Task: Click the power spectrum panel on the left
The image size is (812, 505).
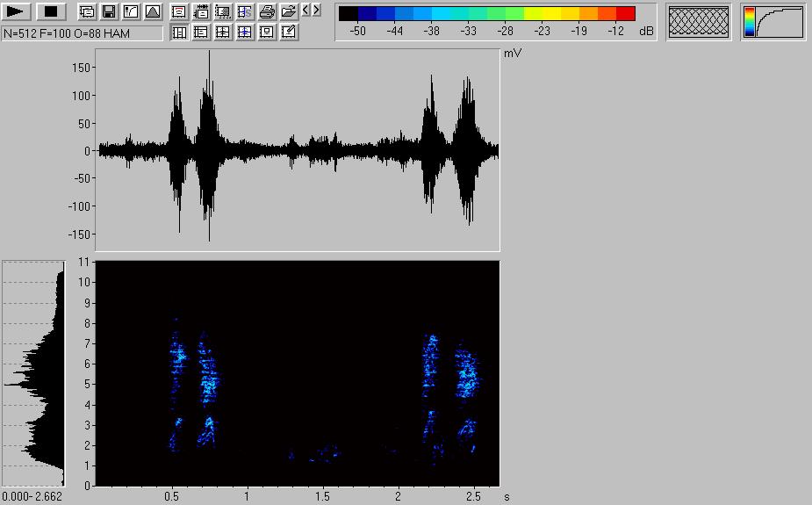Action: point(33,373)
